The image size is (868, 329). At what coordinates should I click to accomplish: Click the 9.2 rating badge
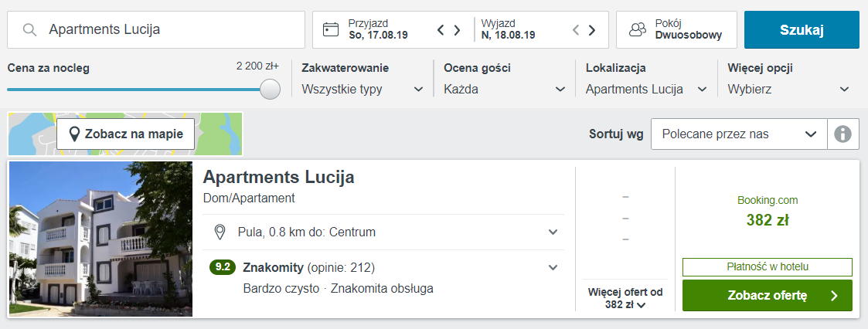pos(223,268)
